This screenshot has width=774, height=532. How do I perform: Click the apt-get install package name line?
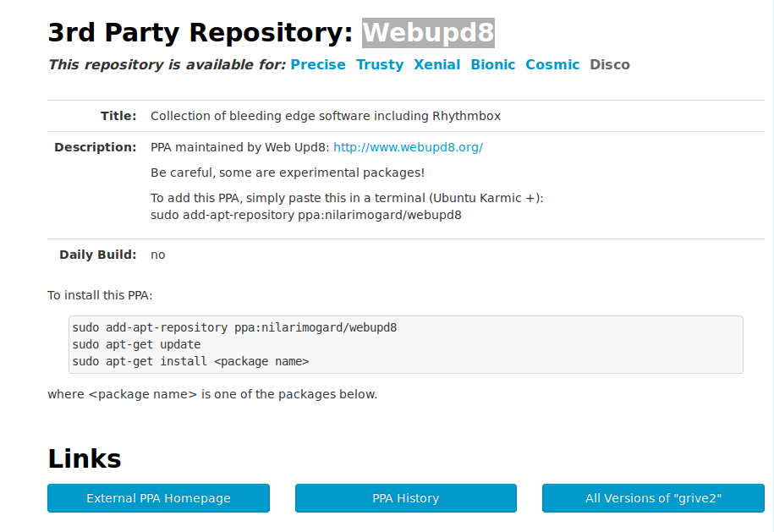point(190,361)
